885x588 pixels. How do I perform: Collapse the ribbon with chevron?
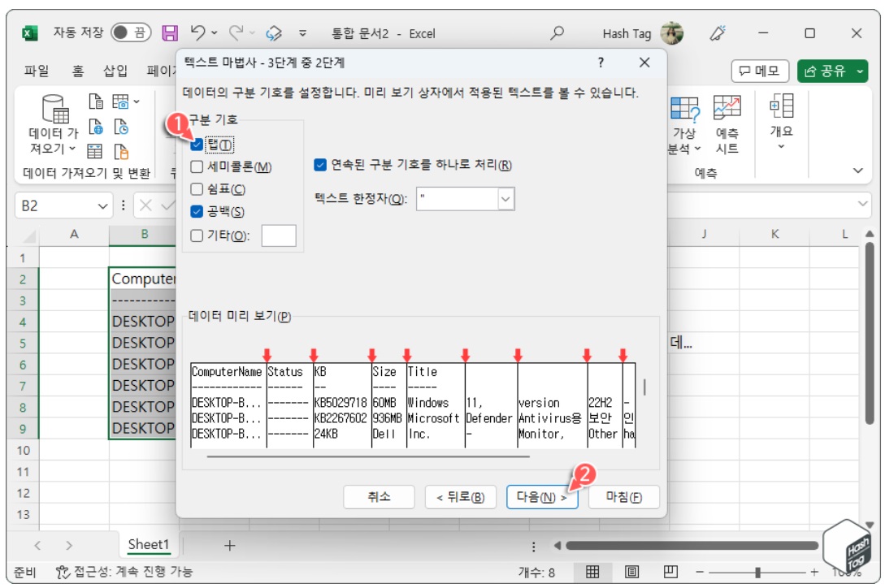(858, 171)
